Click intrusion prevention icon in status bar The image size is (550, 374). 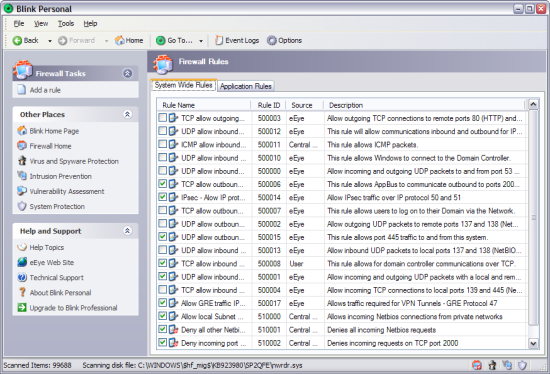click(507, 365)
